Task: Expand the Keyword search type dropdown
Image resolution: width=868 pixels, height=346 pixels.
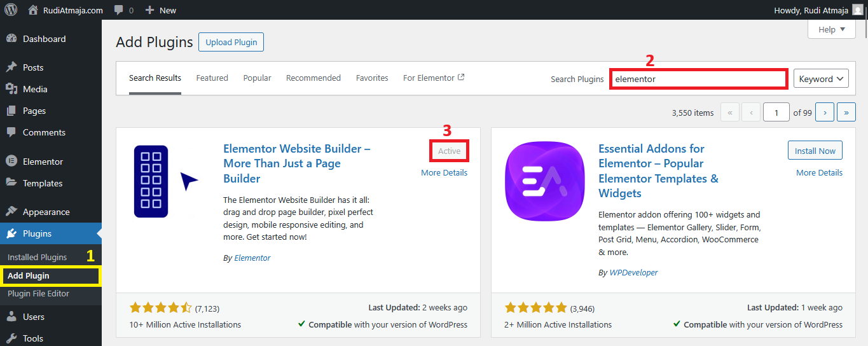Action: tap(820, 79)
